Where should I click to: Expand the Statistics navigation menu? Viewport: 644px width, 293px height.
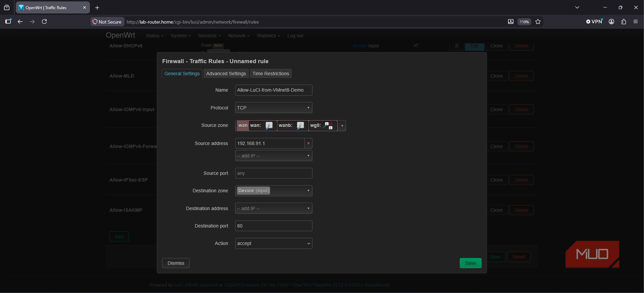point(268,36)
